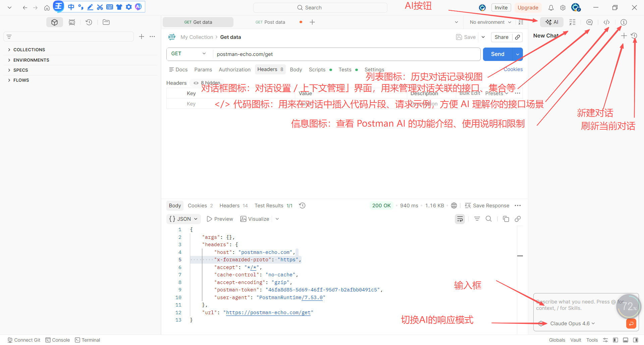Open Visualize options chevron

[277, 219]
